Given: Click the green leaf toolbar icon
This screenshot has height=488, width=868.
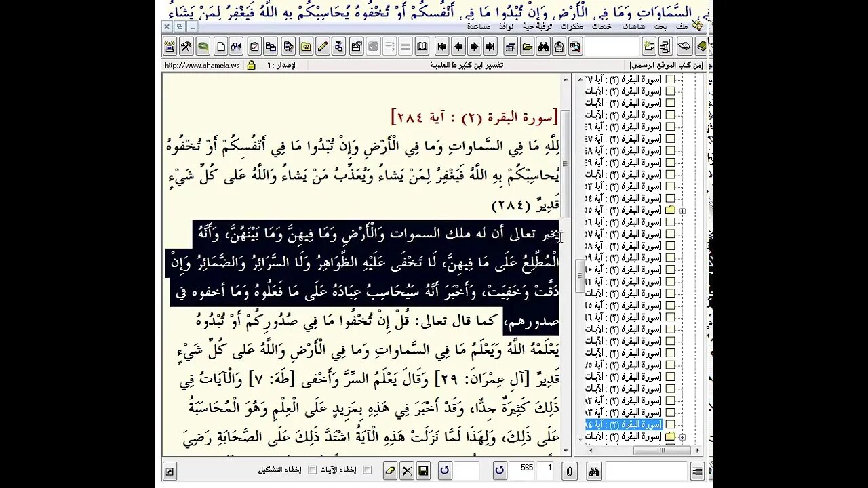Looking at the screenshot, I should (x=203, y=47).
